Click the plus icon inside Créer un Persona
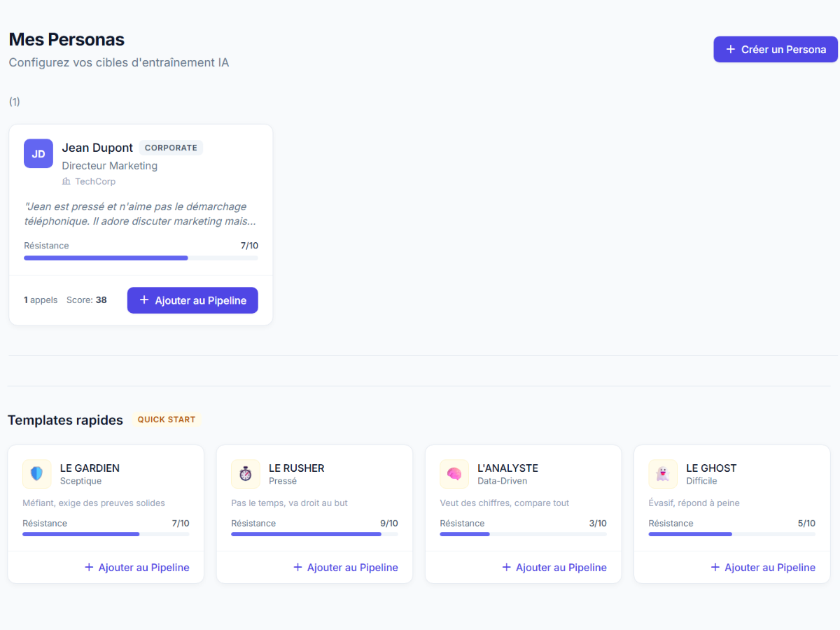The width and height of the screenshot is (840, 630). 730,49
